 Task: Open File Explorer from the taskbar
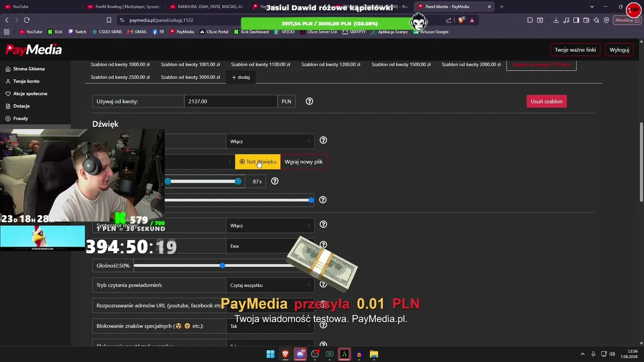pyautogui.click(x=374, y=354)
